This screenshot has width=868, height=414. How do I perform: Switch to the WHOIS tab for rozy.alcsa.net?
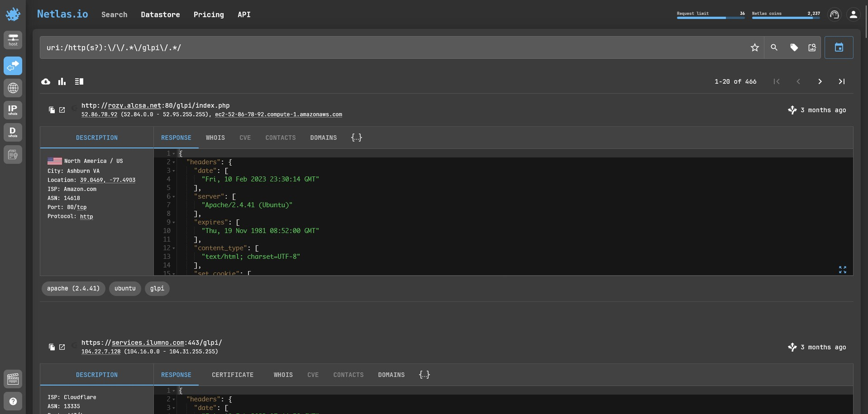click(x=215, y=138)
